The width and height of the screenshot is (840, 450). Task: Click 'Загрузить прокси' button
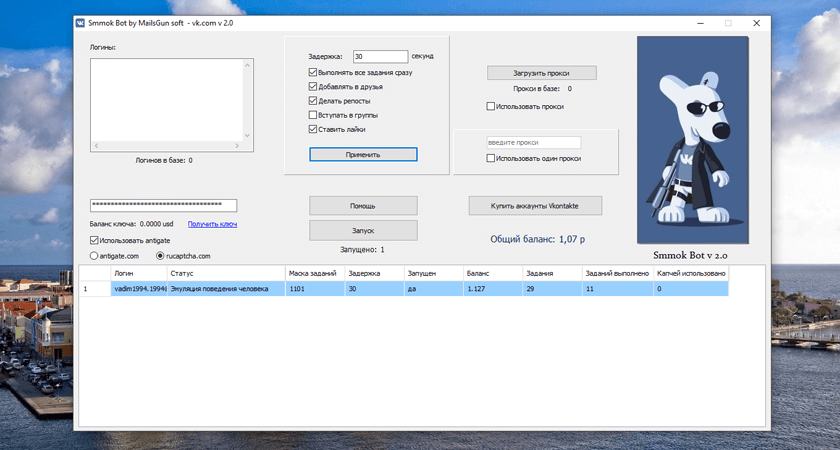pyautogui.click(x=542, y=73)
